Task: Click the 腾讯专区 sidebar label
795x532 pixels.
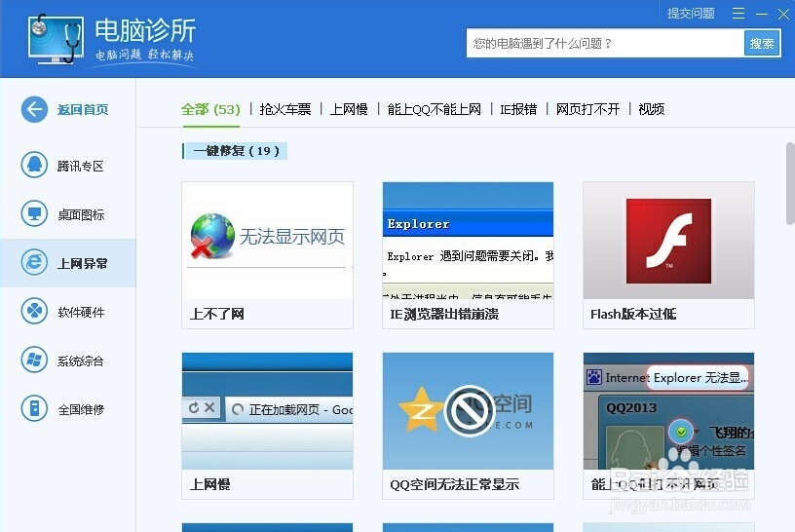Action: tap(81, 166)
